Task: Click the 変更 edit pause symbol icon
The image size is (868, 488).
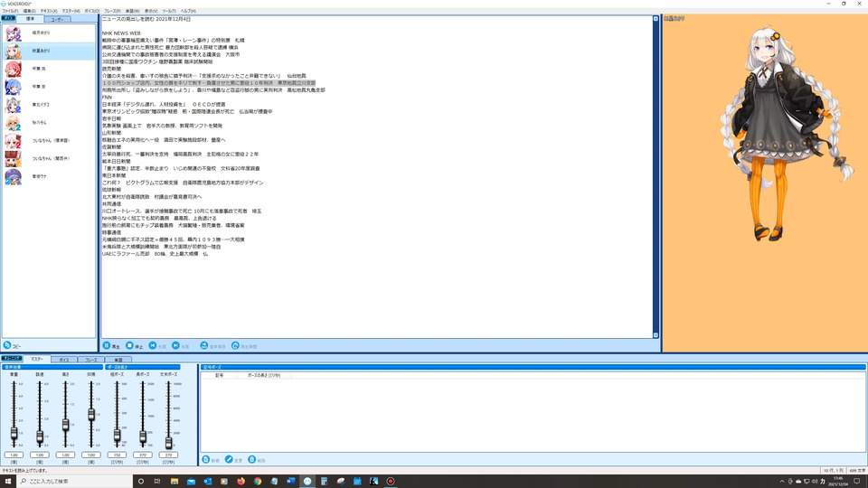Action: click(x=229, y=460)
